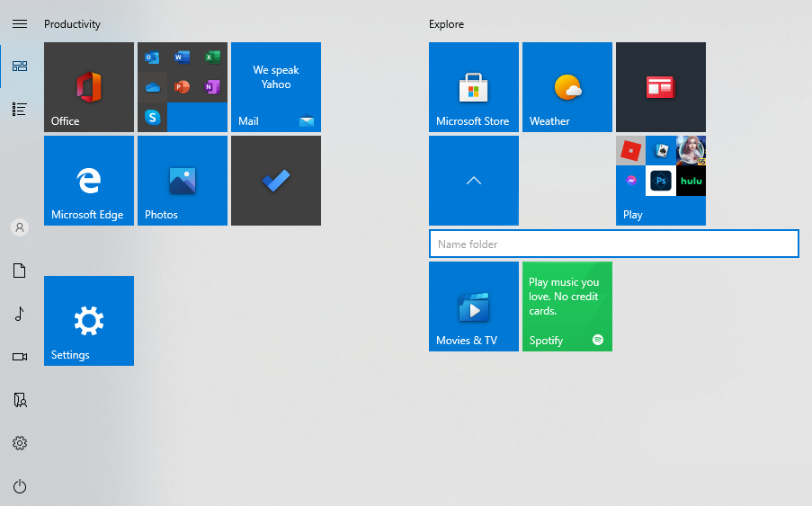Click the Power button in the sidebar

[x=20, y=486]
